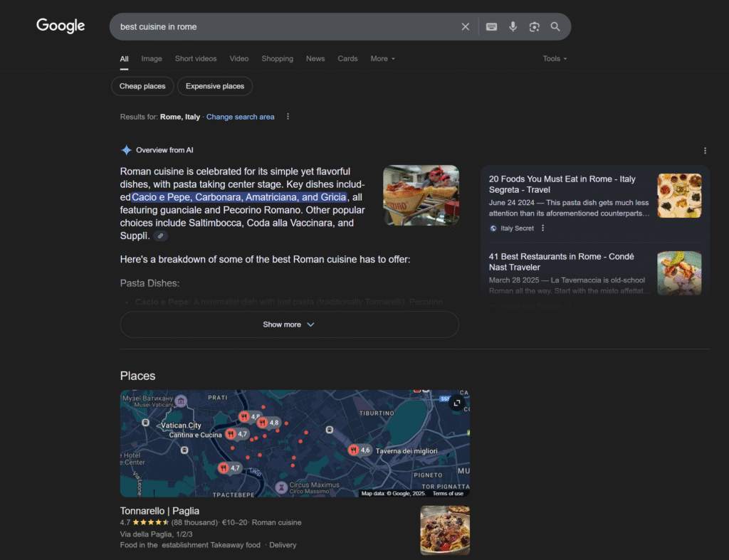Open the Tonnarello | Paglia place listing

(159, 511)
